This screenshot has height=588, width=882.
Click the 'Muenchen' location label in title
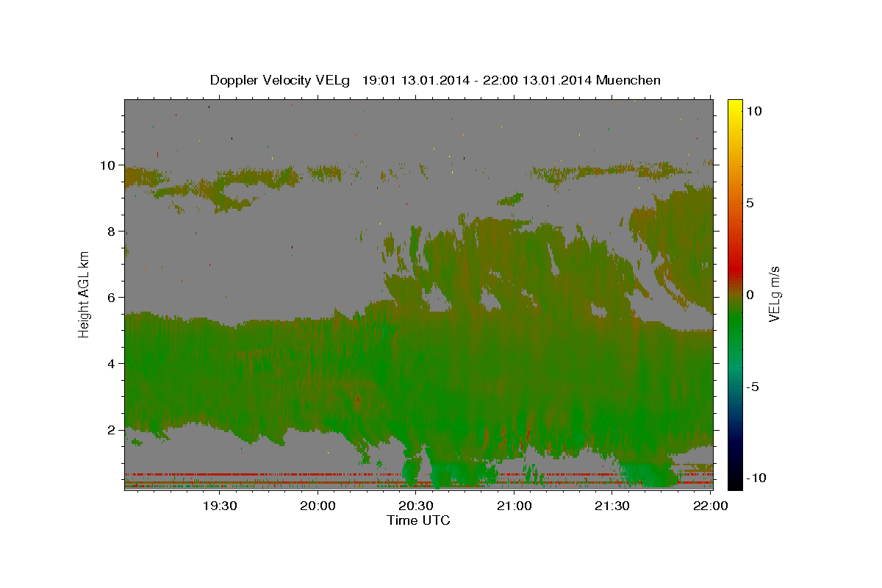point(628,80)
